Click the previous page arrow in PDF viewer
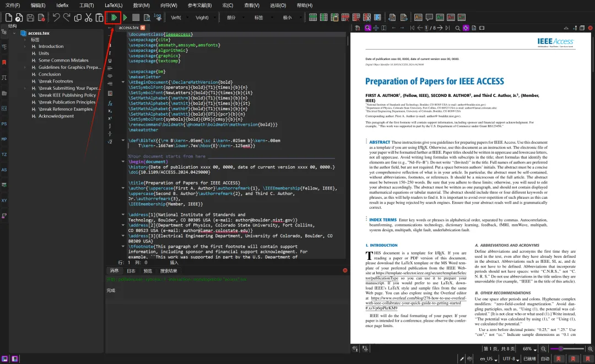The height and width of the screenshot is (364, 595). [x=420, y=28]
